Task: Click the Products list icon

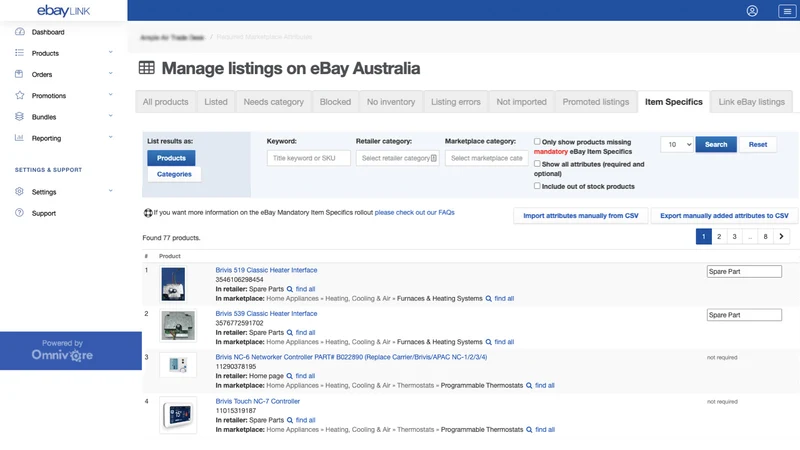Action: coord(19,53)
